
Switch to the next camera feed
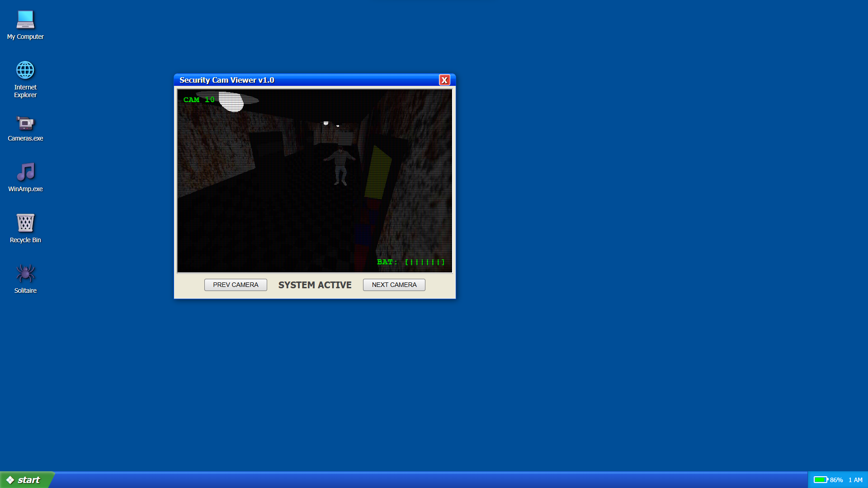pos(394,285)
